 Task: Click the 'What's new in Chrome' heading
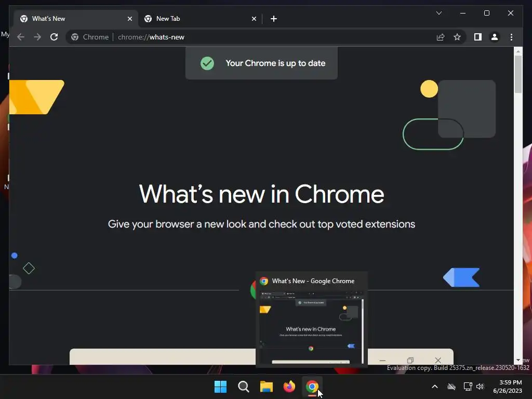[261, 194]
